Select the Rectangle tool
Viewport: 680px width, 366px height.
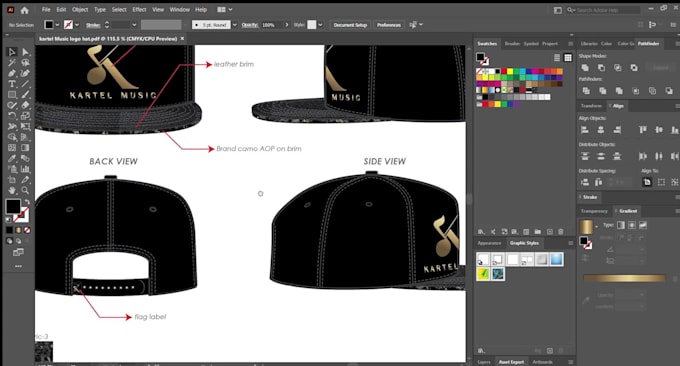tap(12, 95)
